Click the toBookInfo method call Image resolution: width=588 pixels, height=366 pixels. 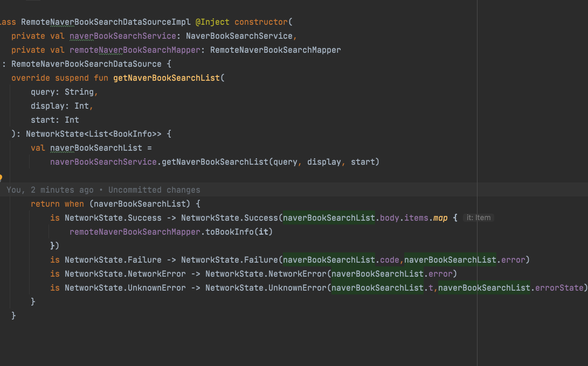[230, 232]
